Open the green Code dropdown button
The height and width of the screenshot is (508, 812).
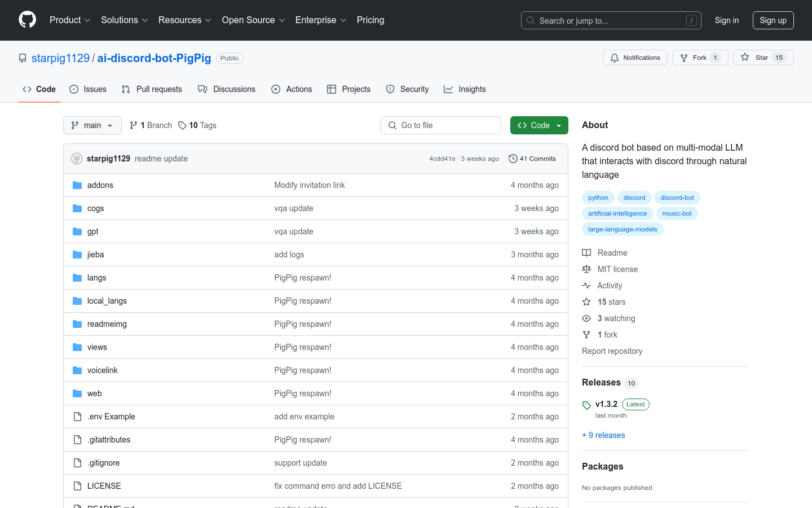point(539,125)
